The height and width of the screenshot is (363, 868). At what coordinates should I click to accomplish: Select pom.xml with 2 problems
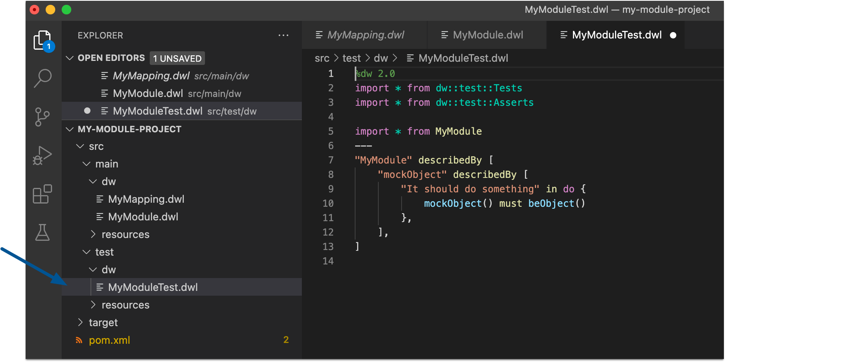[109, 340]
